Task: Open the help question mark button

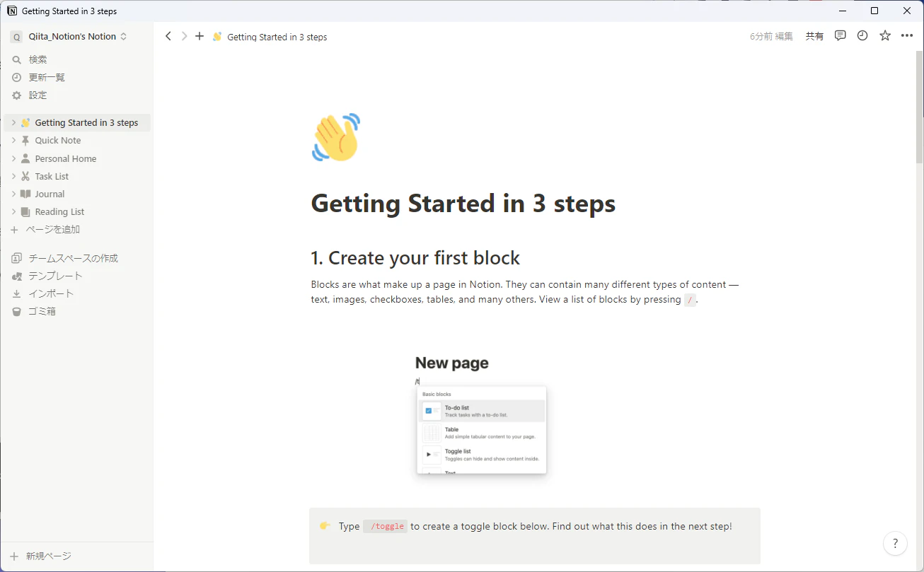Action: [896, 543]
